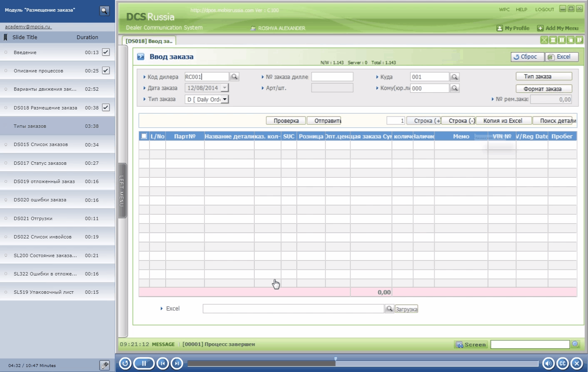Click the 'Проверка' button
The image size is (588, 372).
point(286,121)
